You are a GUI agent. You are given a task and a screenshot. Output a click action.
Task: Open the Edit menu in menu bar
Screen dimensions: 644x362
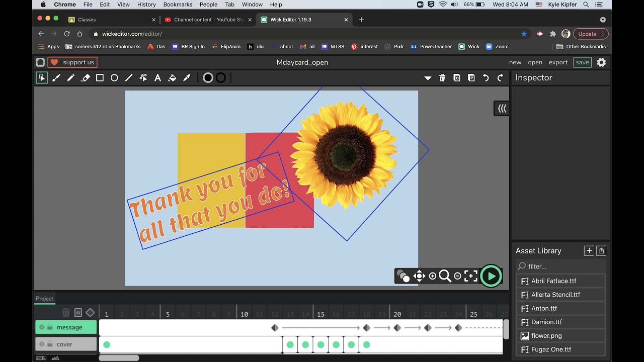pos(105,5)
